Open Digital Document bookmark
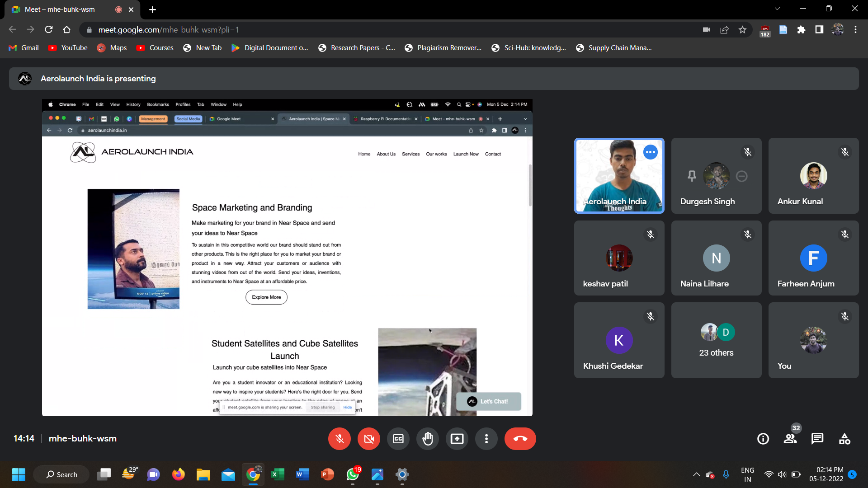Image resolution: width=868 pixels, height=488 pixels. [269, 48]
